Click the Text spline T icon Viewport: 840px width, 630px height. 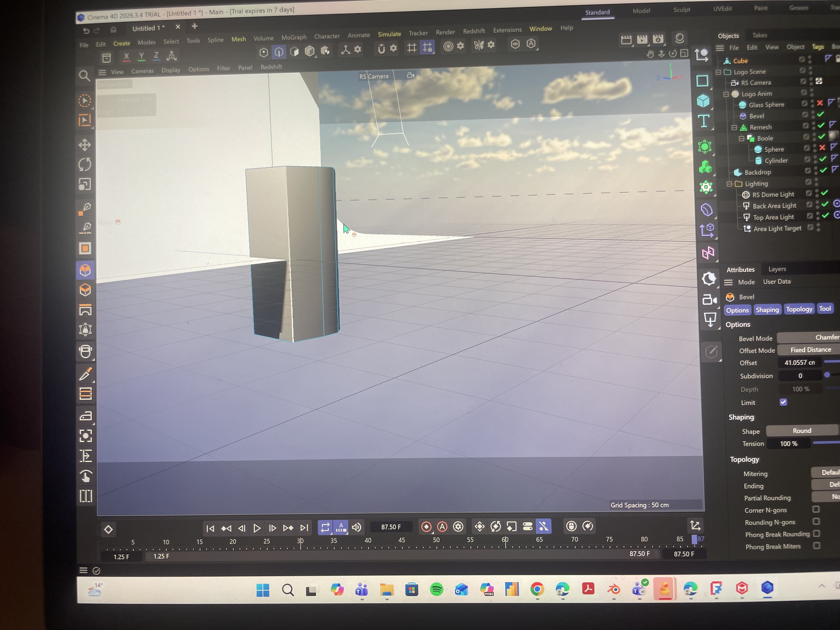[x=704, y=121]
